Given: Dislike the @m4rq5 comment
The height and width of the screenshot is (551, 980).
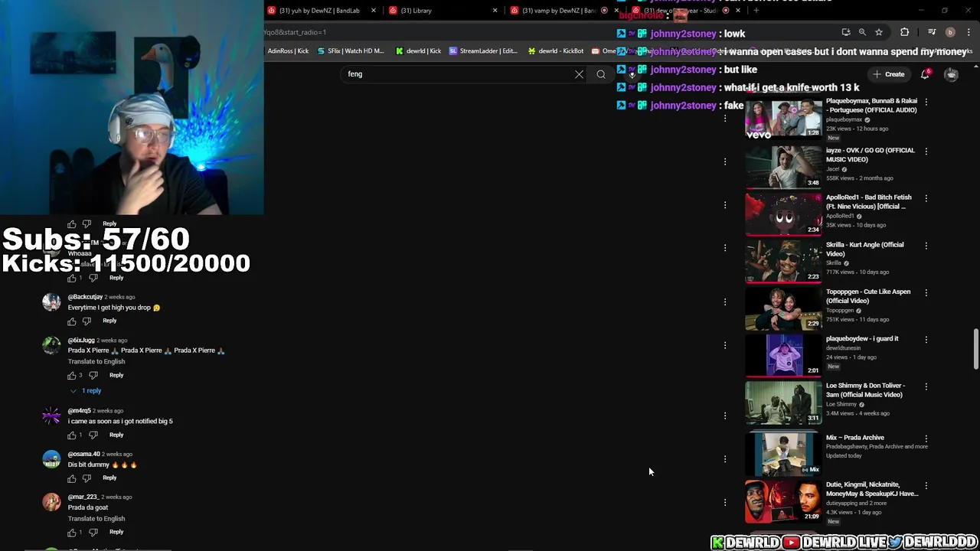Looking at the screenshot, I should click(93, 435).
